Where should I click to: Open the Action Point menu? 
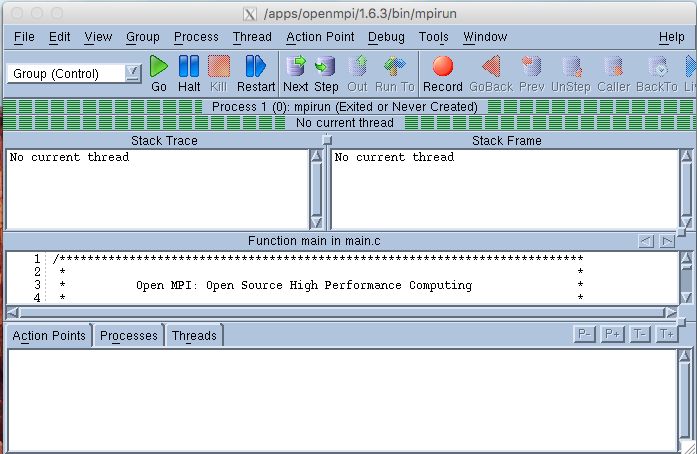[320, 37]
